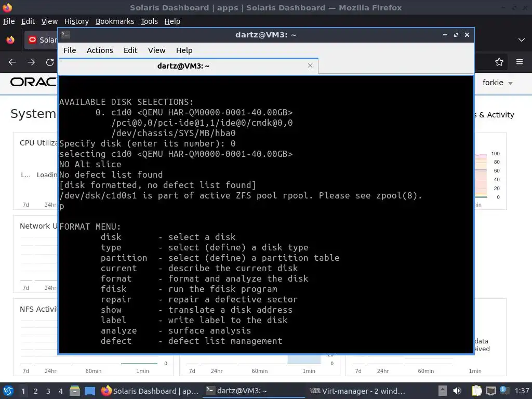532x399 pixels.
Task: Open Firefox Bookmarks menu
Action: (x=115, y=21)
